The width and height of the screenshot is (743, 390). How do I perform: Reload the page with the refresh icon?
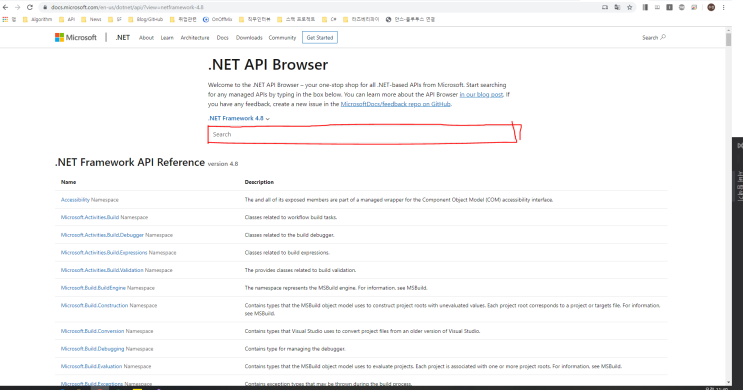coord(29,7)
